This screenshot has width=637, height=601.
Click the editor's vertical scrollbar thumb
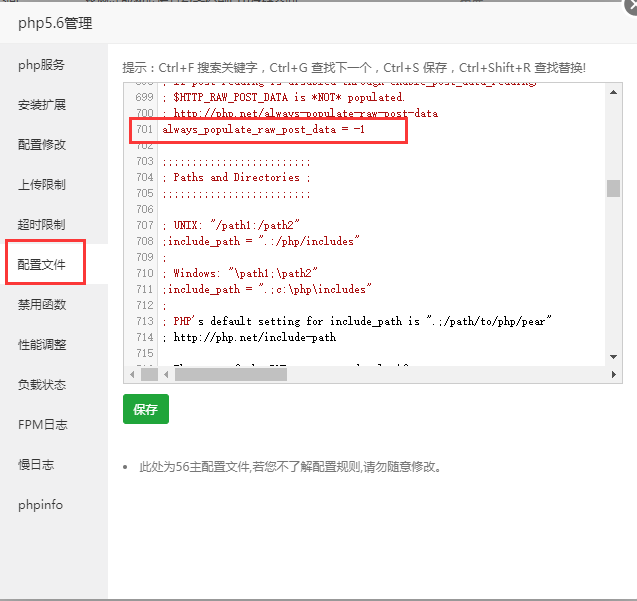(x=613, y=188)
